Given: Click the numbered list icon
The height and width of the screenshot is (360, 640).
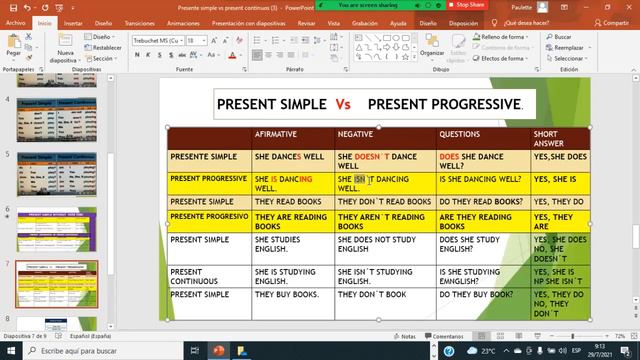Looking at the screenshot, I should click(x=276, y=40).
